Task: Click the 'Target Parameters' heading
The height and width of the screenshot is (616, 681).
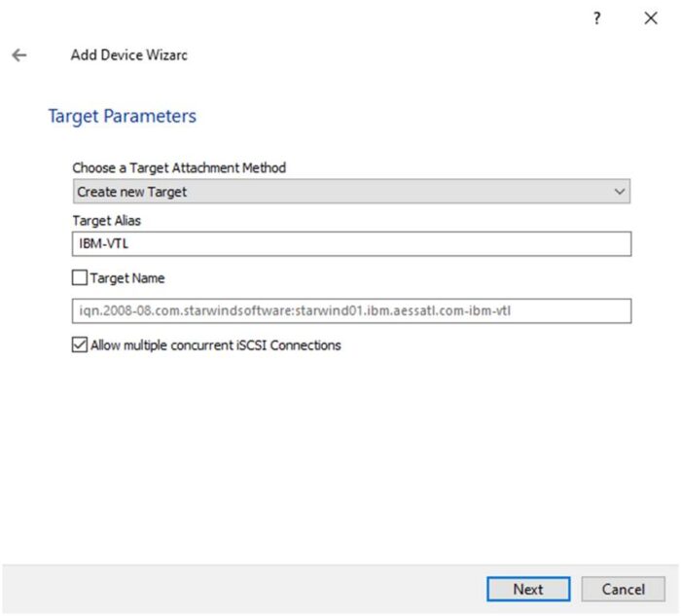Action: pyautogui.click(x=122, y=116)
